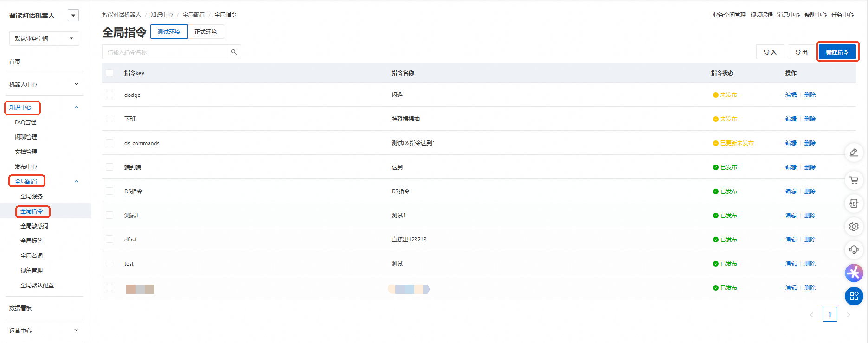The height and width of the screenshot is (343, 868).
Task: Check the dodge row checkbox
Action: coord(110,95)
